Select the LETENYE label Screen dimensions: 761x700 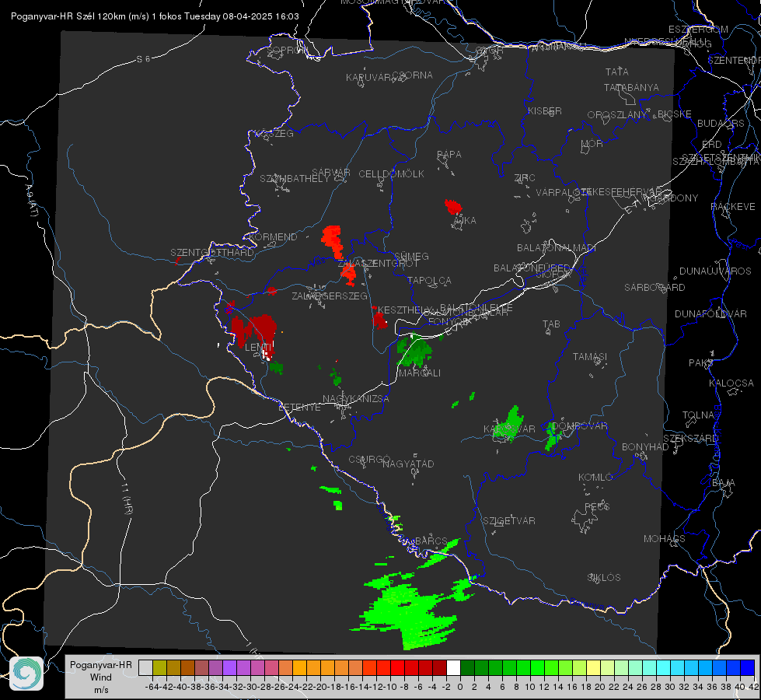click(x=299, y=408)
